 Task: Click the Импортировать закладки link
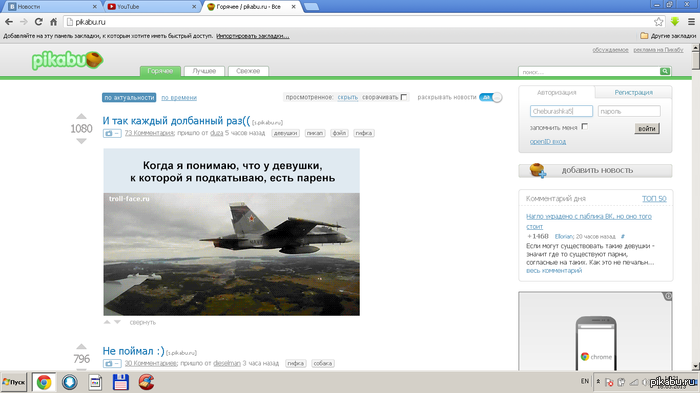[253, 36]
